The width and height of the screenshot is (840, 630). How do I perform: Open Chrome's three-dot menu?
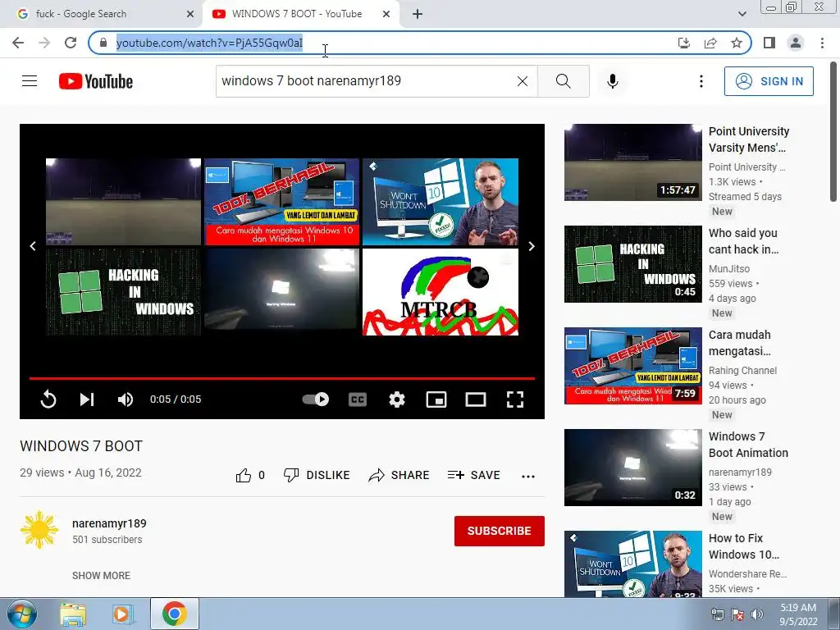tap(822, 43)
